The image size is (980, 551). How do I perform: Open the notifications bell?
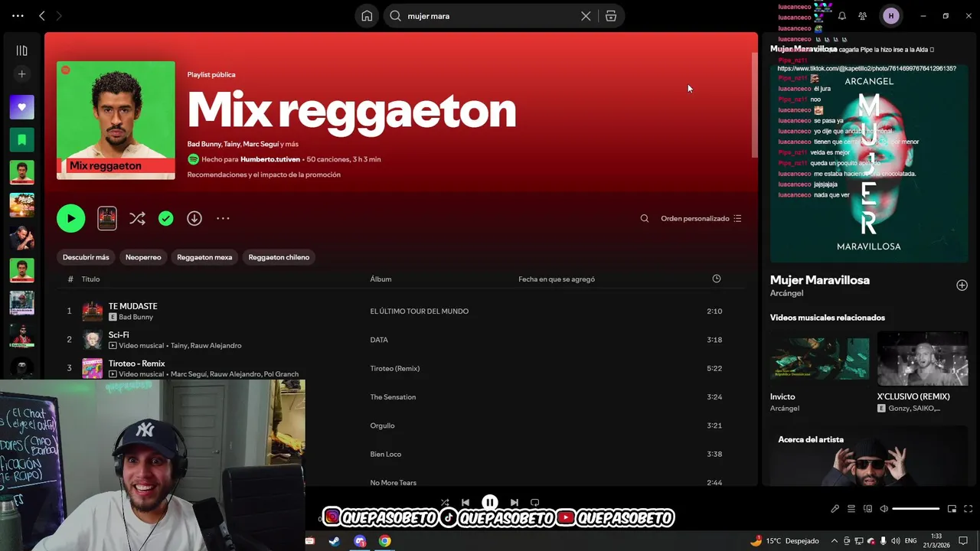click(x=842, y=16)
